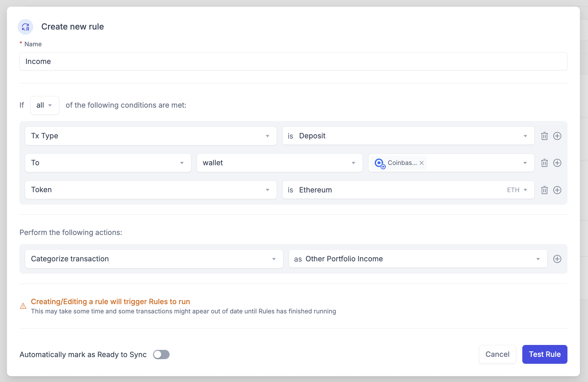Screen dimensions: 588x382
Task: Toggle Automatically mark as Ready to Sync
Action: click(161, 355)
